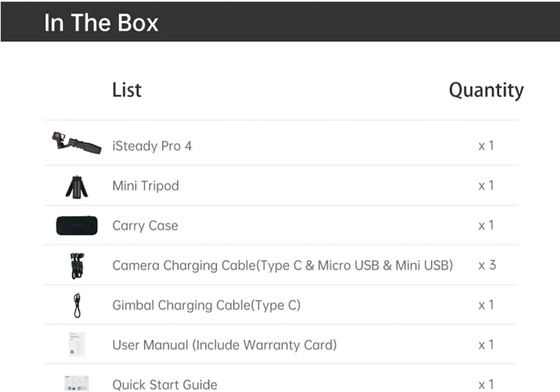Click the iSteady Pro 4 gimbal image
Image resolution: width=560 pixels, height=392 pixels.
(x=76, y=143)
